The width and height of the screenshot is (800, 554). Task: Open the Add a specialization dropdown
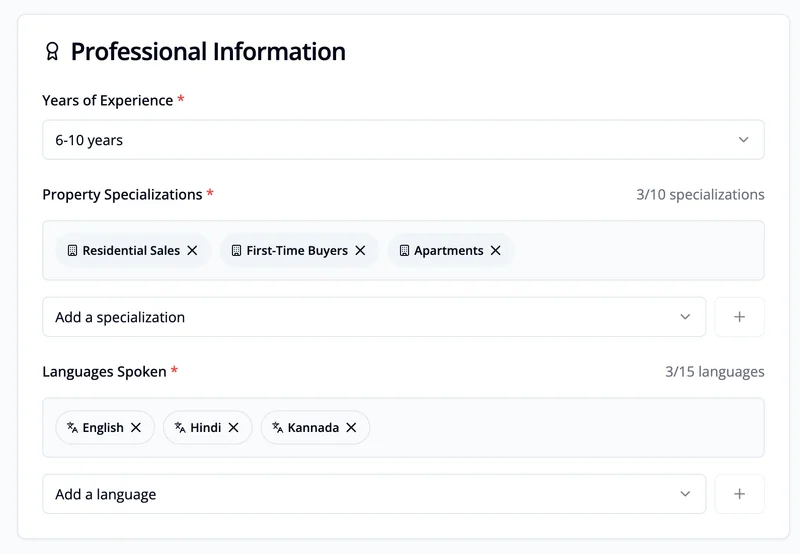point(373,317)
